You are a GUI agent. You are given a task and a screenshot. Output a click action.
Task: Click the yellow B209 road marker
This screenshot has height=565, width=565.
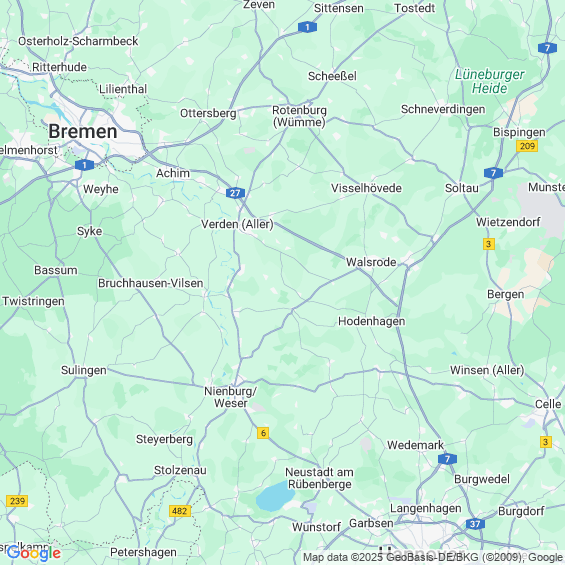(527, 146)
